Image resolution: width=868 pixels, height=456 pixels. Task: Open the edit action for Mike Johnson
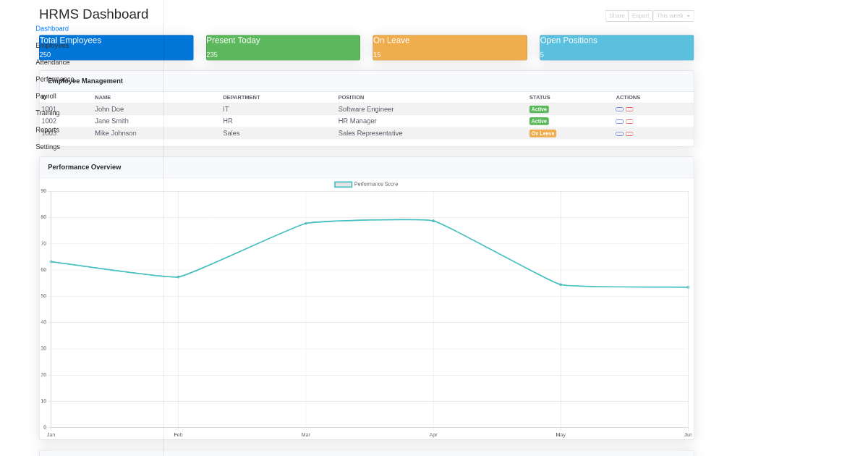(x=619, y=134)
